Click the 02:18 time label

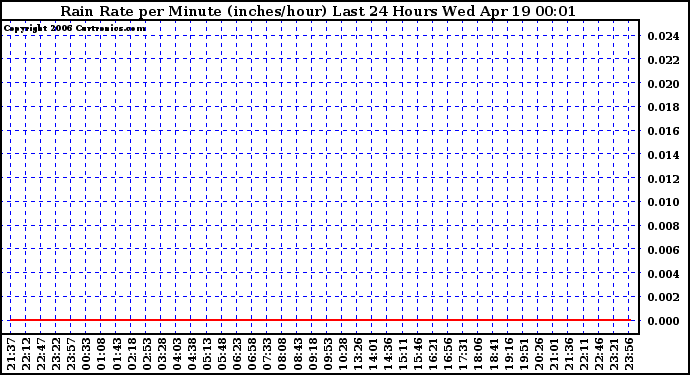[131, 354]
